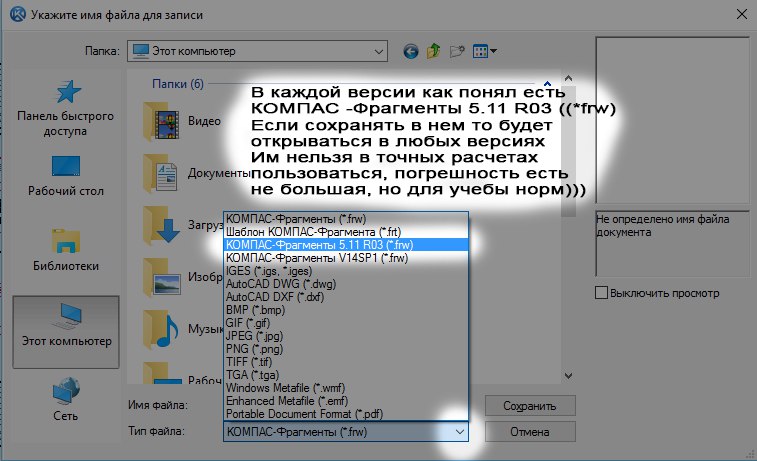The image size is (757, 461).
Task: Select Desktop (Рабочий стол) in sidebar
Action: pos(66,176)
